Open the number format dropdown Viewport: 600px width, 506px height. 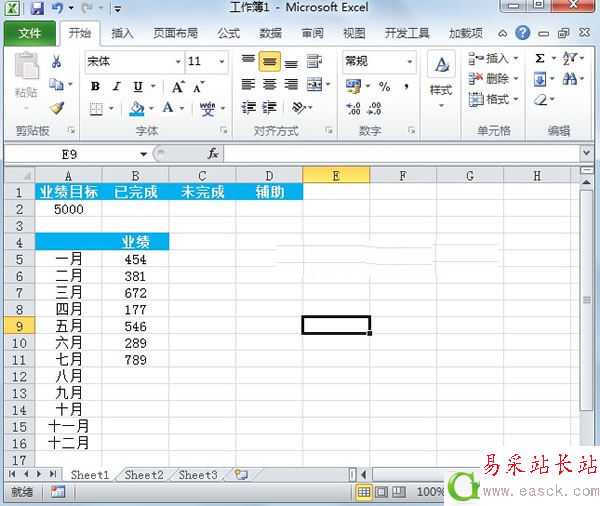409,62
